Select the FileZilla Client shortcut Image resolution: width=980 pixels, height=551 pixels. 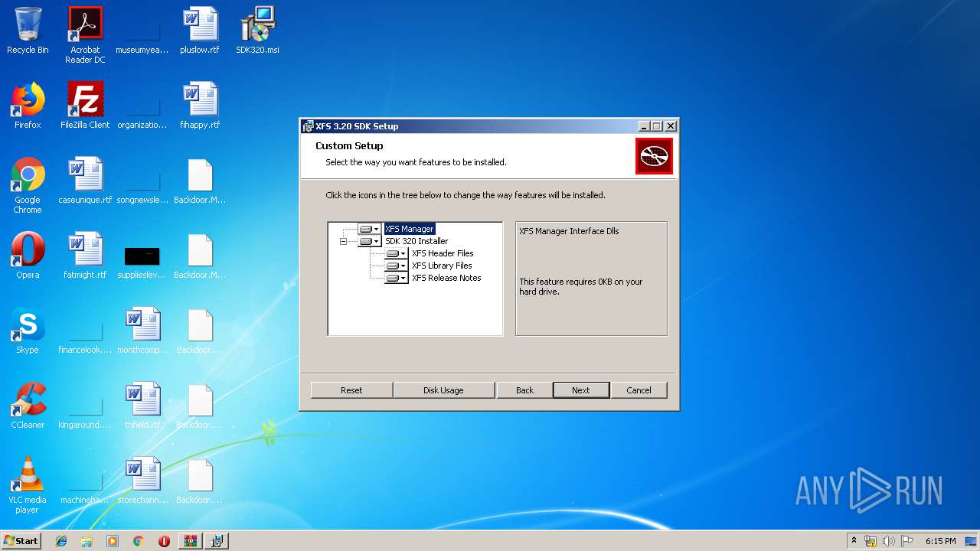85,106
